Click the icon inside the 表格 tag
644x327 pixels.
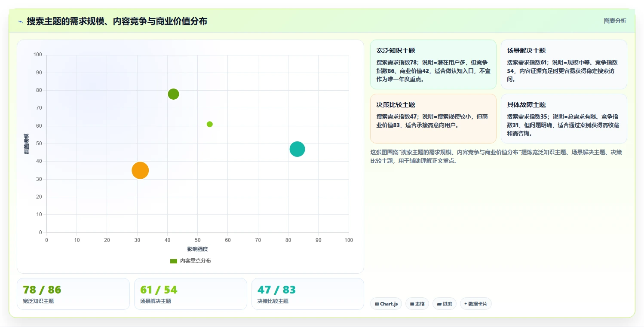(412, 304)
